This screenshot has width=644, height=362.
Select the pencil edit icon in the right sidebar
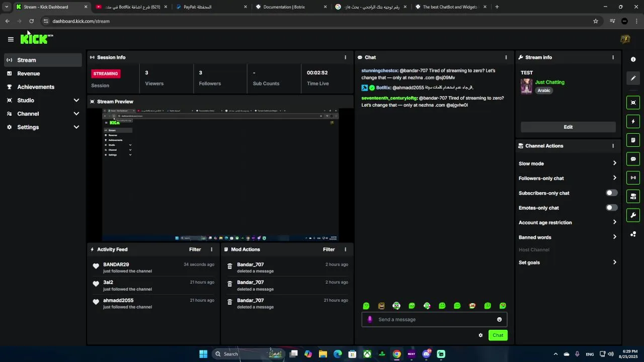pyautogui.click(x=633, y=78)
